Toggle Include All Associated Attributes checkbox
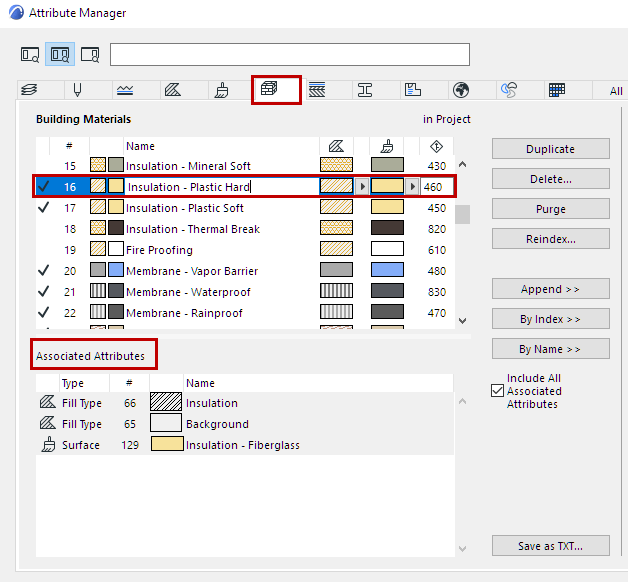This screenshot has height=582, width=628. [x=497, y=391]
